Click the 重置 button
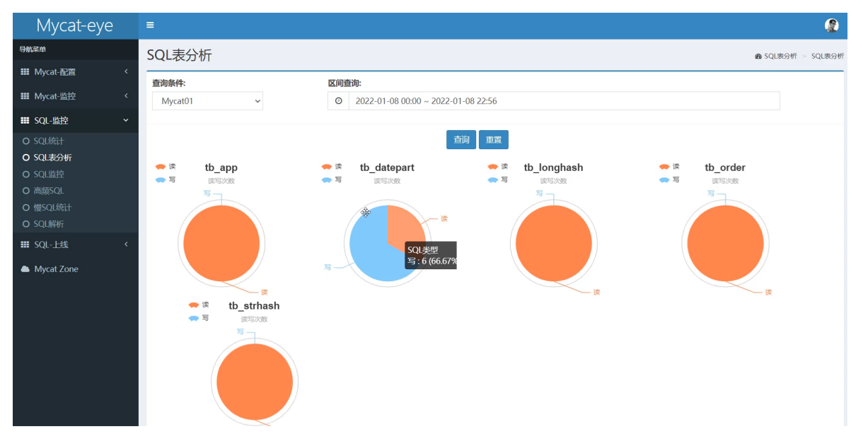This screenshot has width=868, height=441. (x=493, y=140)
